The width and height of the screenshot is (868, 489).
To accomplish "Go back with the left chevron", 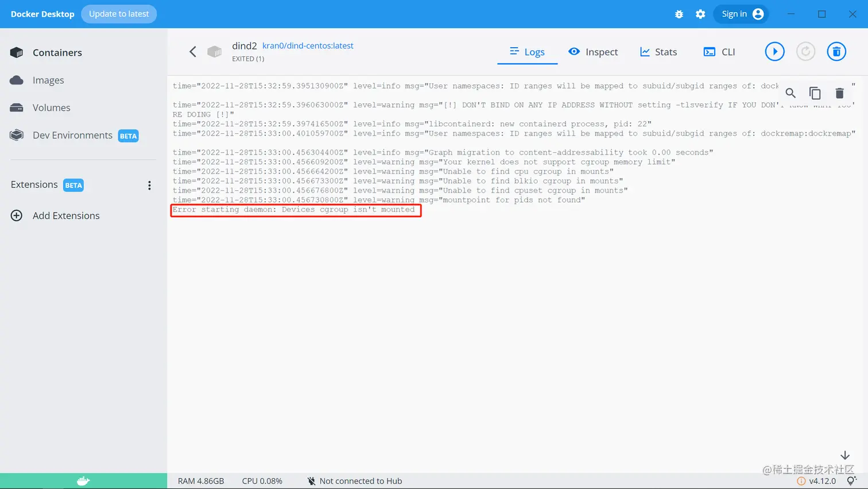I will 193,52.
